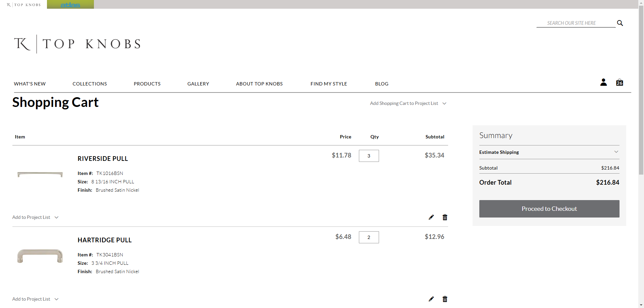Delete Hartridge Pull with trash icon

pyautogui.click(x=445, y=299)
